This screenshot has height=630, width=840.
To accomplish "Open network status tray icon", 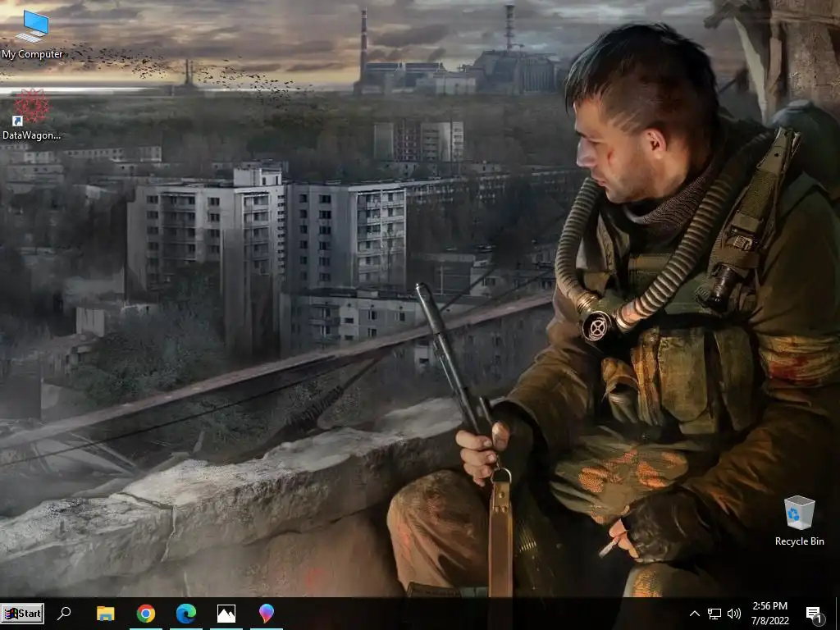I will (714, 614).
